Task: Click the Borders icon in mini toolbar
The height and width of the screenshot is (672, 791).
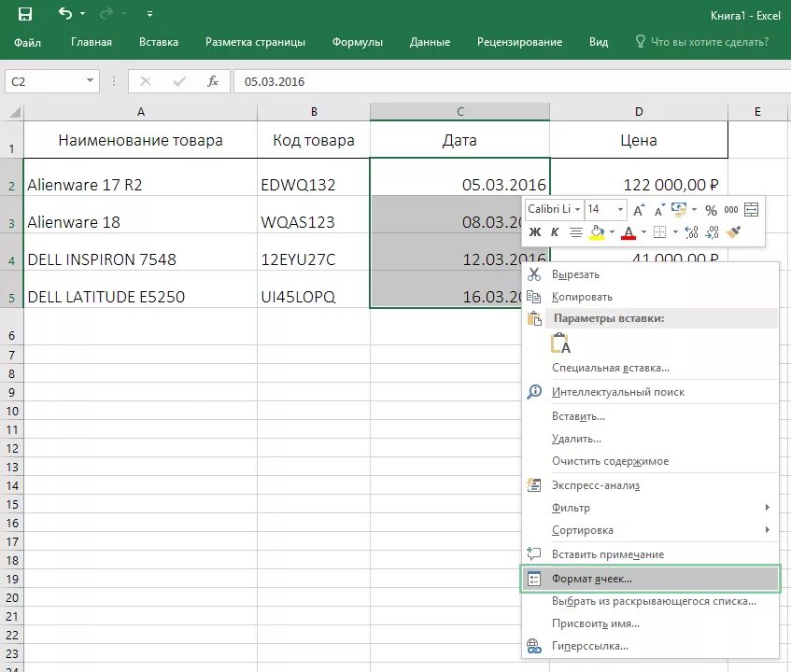Action: pos(659,231)
